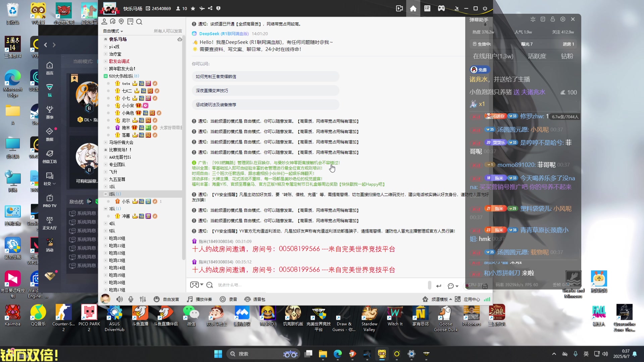Image resolution: width=644 pixels, height=362 pixels.
Task: Favorite the channel with the star icon
Action: [193, 8]
